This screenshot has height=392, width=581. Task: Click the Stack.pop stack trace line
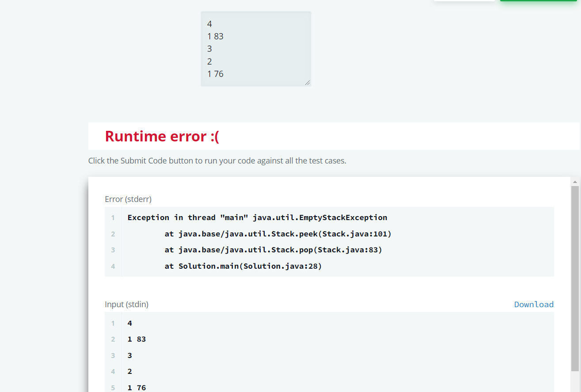273,250
